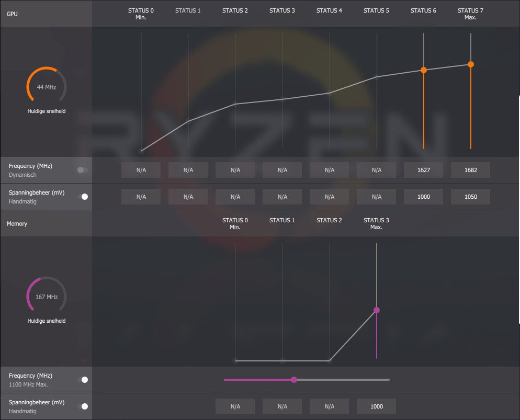Click Memory Status 1 voltage N/A field
520x420 pixels.
pyautogui.click(x=282, y=406)
